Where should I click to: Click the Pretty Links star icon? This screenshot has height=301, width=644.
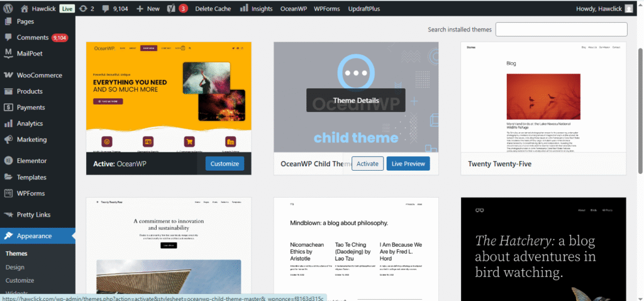click(x=8, y=215)
